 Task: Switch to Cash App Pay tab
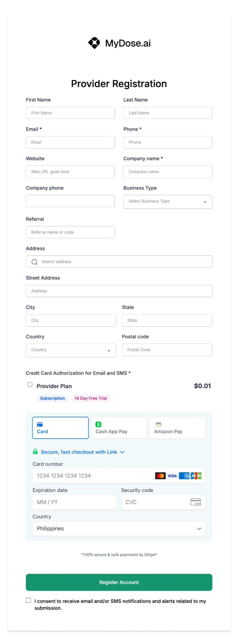[119, 428]
